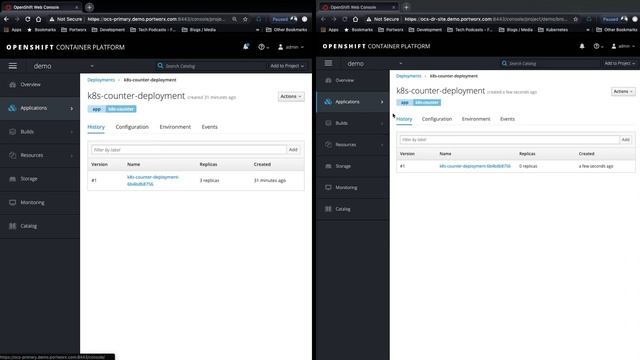Open new tab in left browser
640x360 pixels.
89,7
